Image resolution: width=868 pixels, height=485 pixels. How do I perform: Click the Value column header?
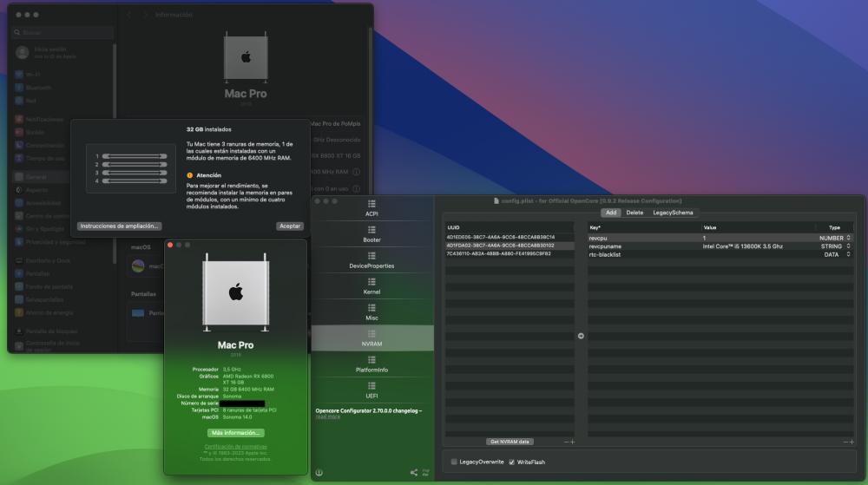pos(758,227)
